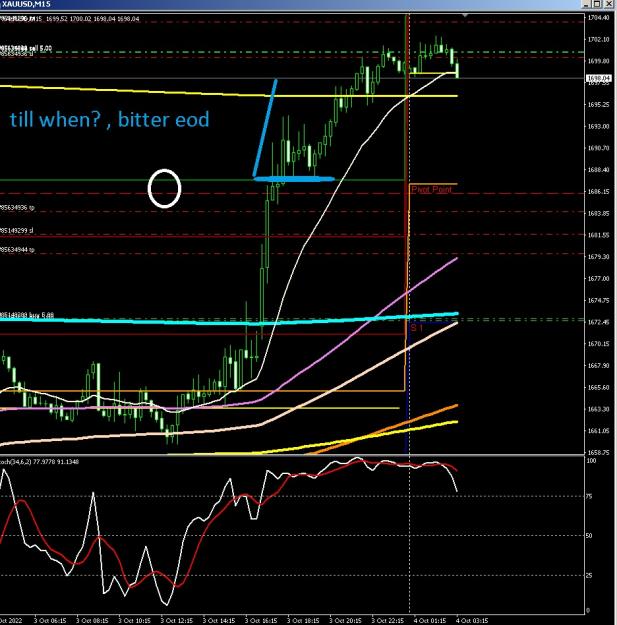Viewport: 617px width, 625px height.
Task: Select the 'sell 5.00' order label
Action: (x=26, y=48)
